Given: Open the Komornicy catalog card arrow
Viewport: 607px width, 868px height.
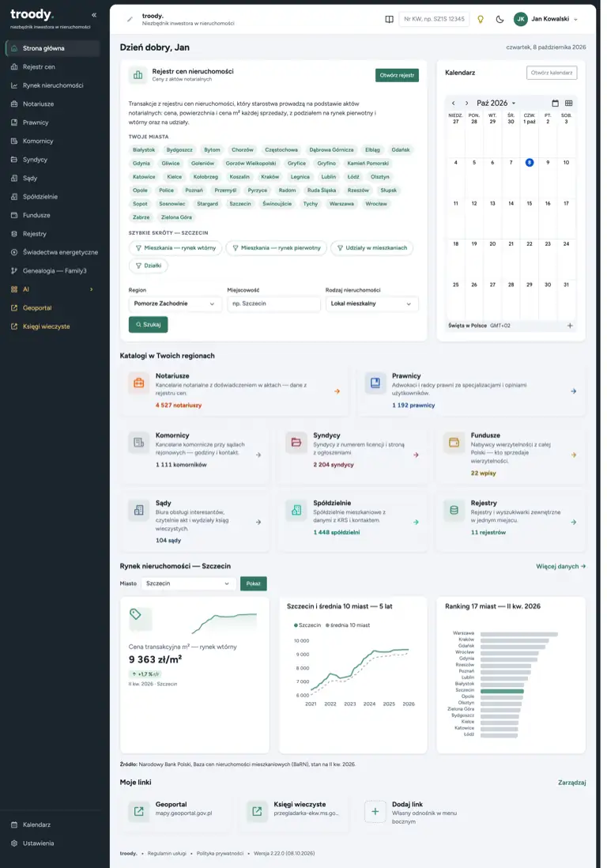Looking at the screenshot, I should pyautogui.click(x=258, y=455).
